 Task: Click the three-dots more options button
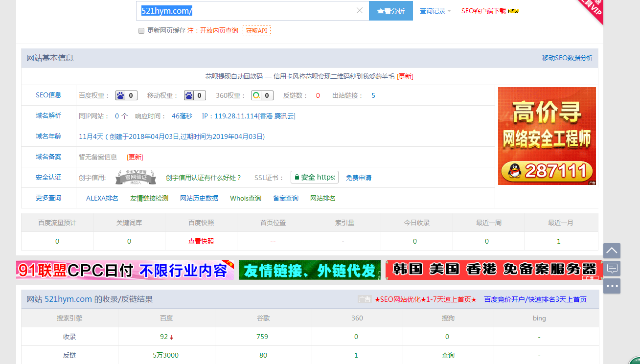pyautogui.click(x=612, y=286)
